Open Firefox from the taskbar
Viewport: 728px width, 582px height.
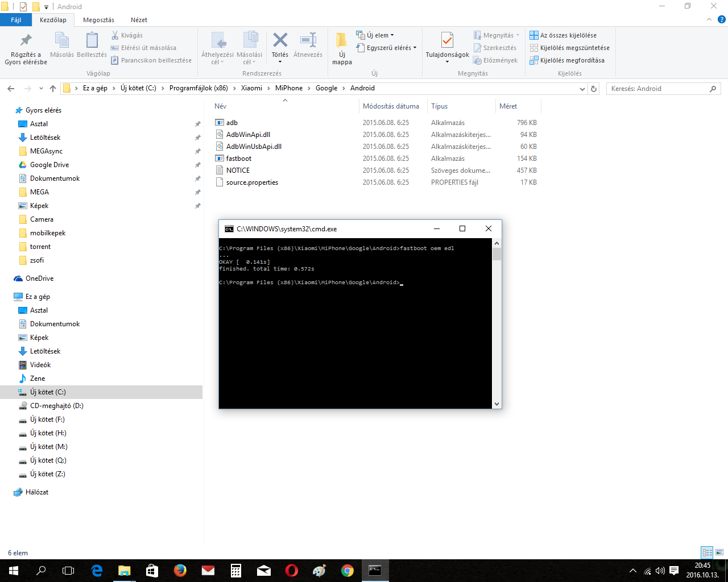click(180, 571)
